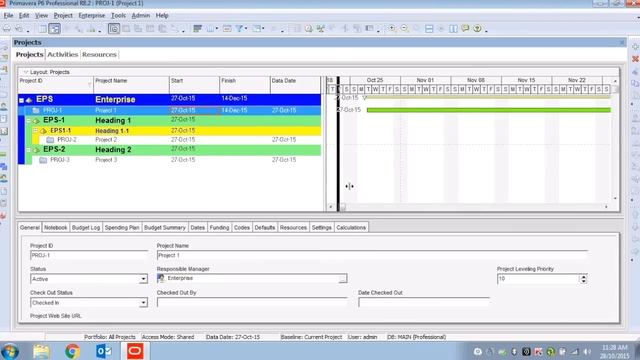Screen dimensions: 640x360
Task: Click the '14-Dec-15' Finish cell for PROJ-1
Action: click(244, 110)
